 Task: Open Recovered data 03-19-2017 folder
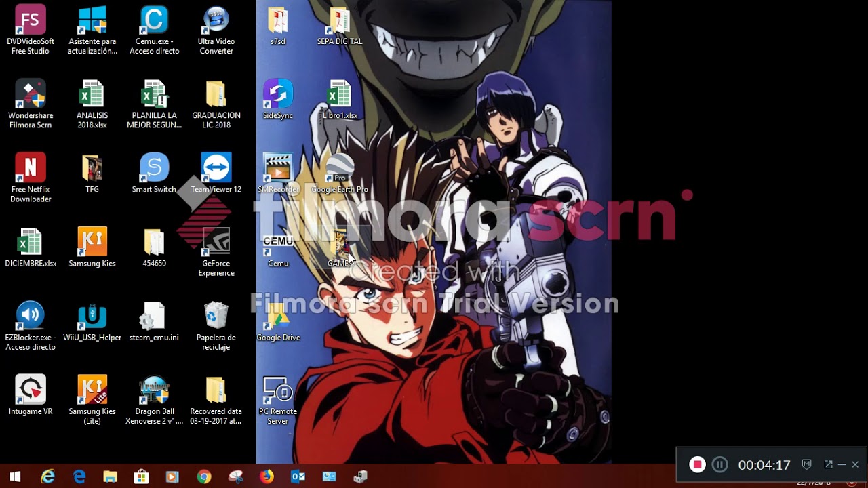(x=216, y=399)
